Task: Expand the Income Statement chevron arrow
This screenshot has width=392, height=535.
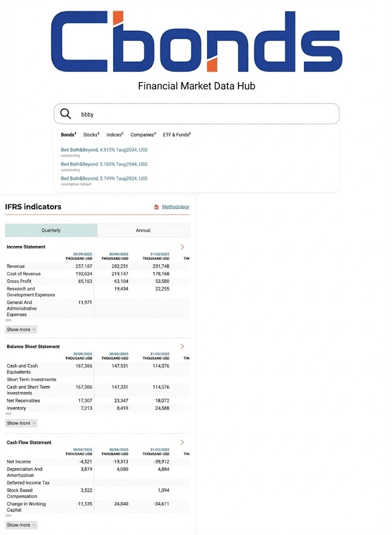Action: tap(182, 247)
